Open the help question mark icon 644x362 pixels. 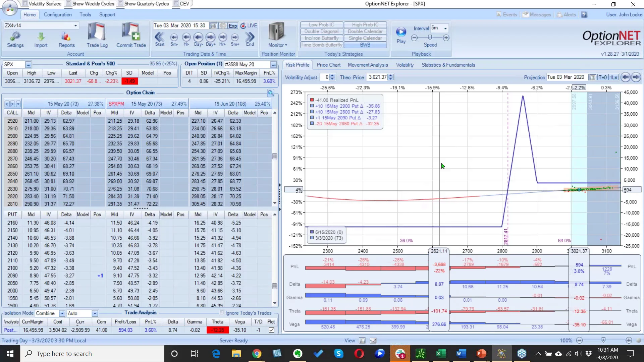(x=584, y=15)
